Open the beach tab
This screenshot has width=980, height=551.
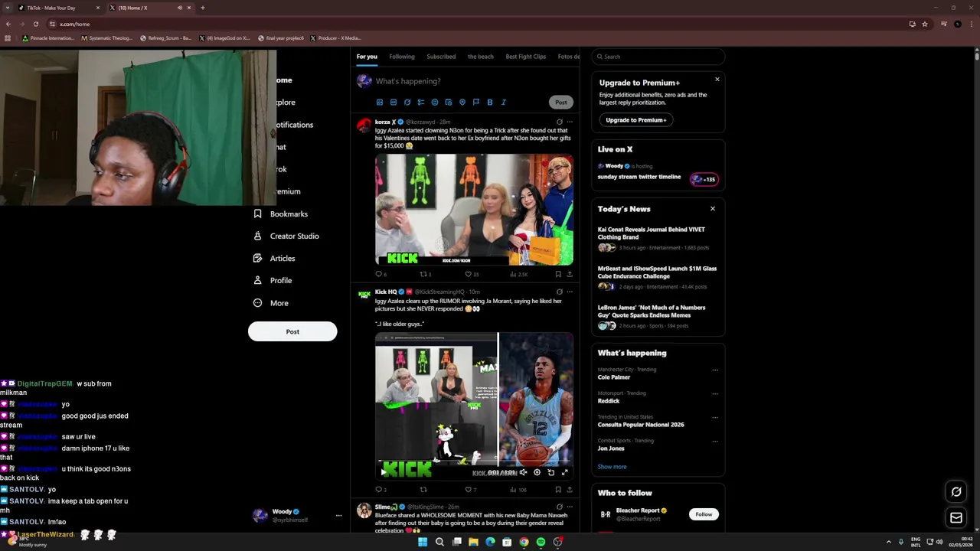tap(481, 57)
